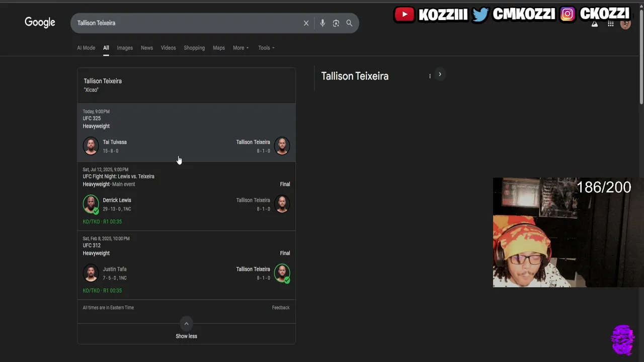Click the Tallison Teixeira knowledge panel title

(x=355, y=76)
